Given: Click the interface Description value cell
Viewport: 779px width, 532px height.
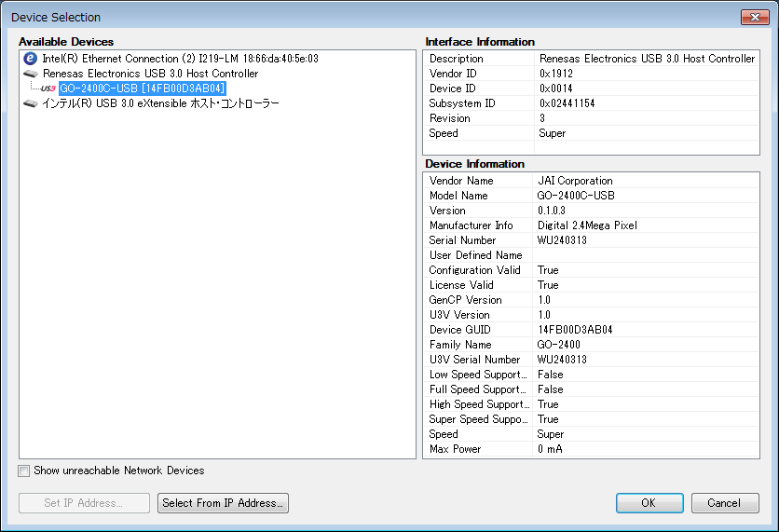Looking at the screenshot, I should coord(647,59).
